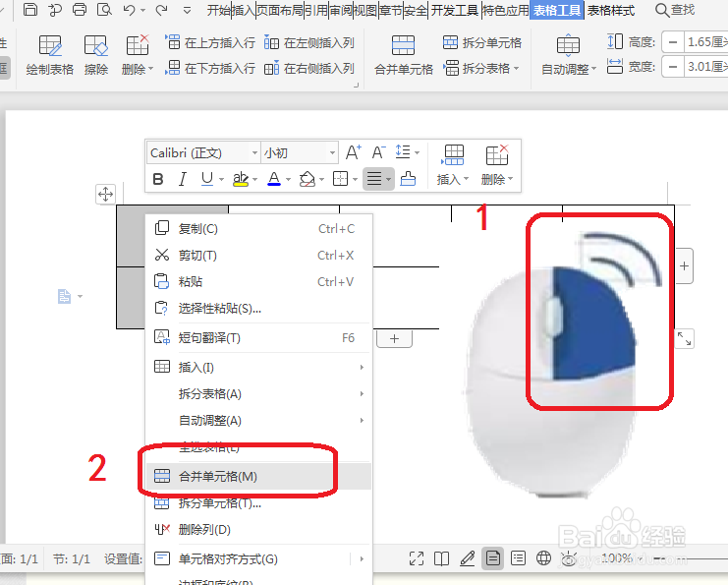This screenshot has height=585, width=728.
Task: Choose 删除列(D) in context menu
Action: click(x=258, y=529)
